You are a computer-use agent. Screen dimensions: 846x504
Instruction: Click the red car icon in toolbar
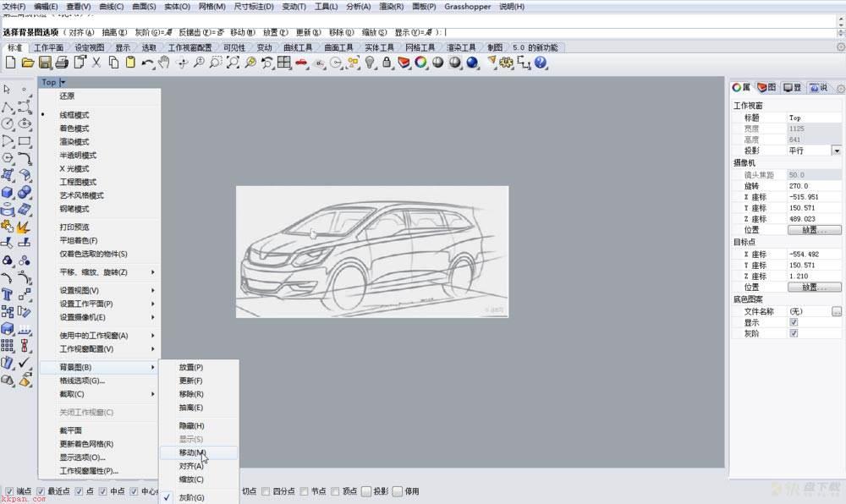click(301, 63)
